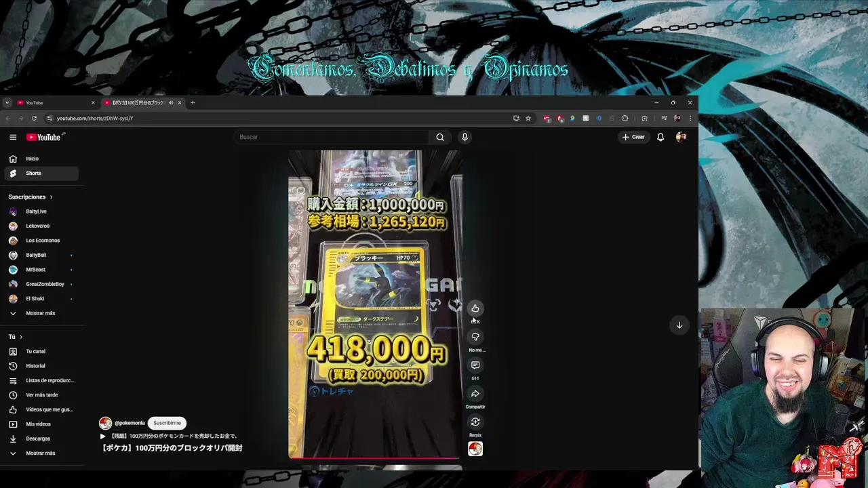Go forward in the browser

click(20, 118)
